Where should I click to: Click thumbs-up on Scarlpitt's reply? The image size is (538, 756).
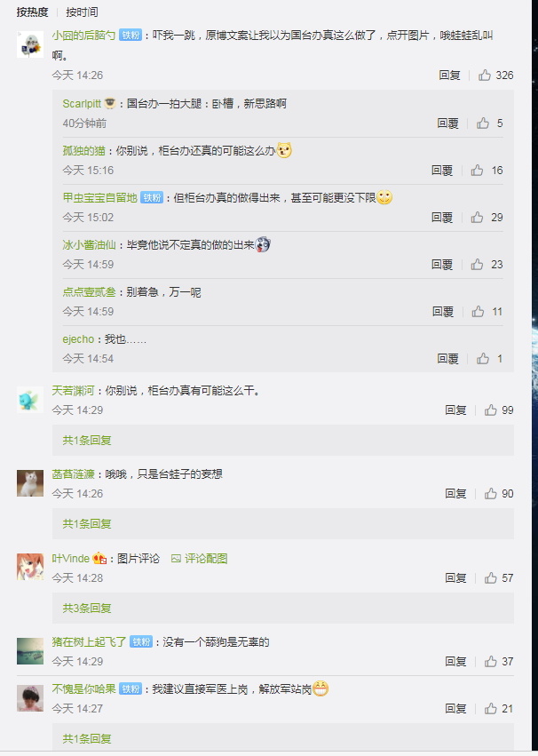point(483,123)
